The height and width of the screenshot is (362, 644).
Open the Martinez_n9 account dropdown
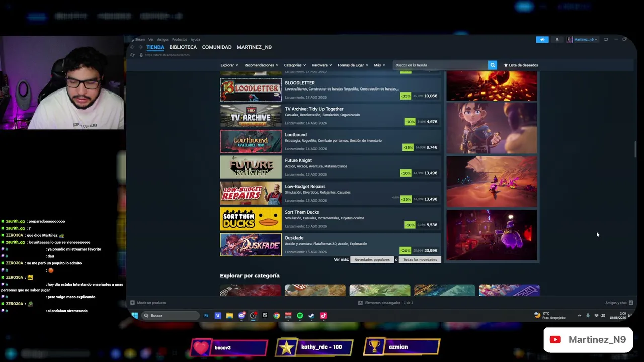point(582,39)
